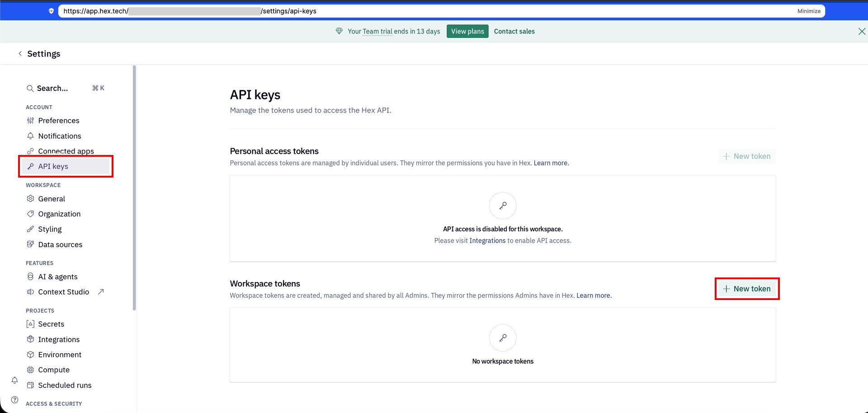The width and height of the screenshot is (868, 413).
Task: Click the 'No workspace tokens' text
Action: [x=503, y=361]
